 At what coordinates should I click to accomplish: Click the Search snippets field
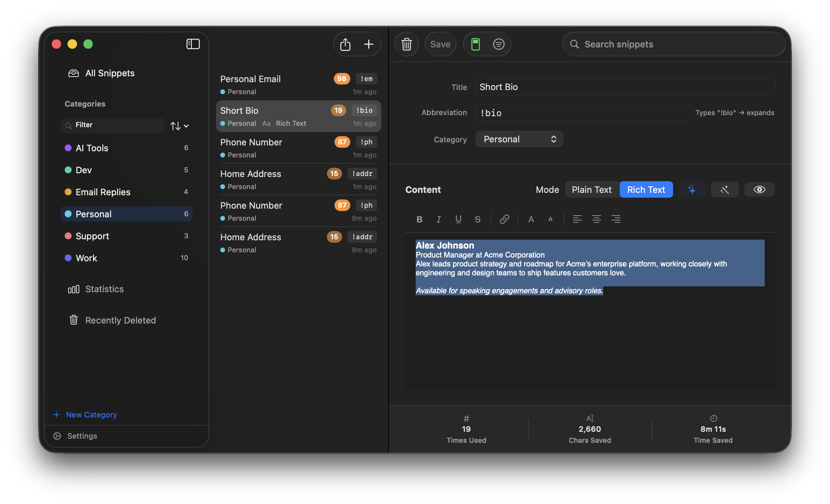pos(674,44)
